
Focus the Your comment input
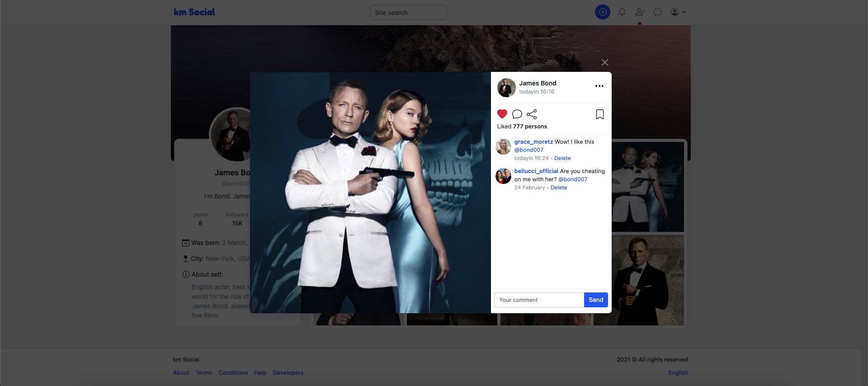539,300
